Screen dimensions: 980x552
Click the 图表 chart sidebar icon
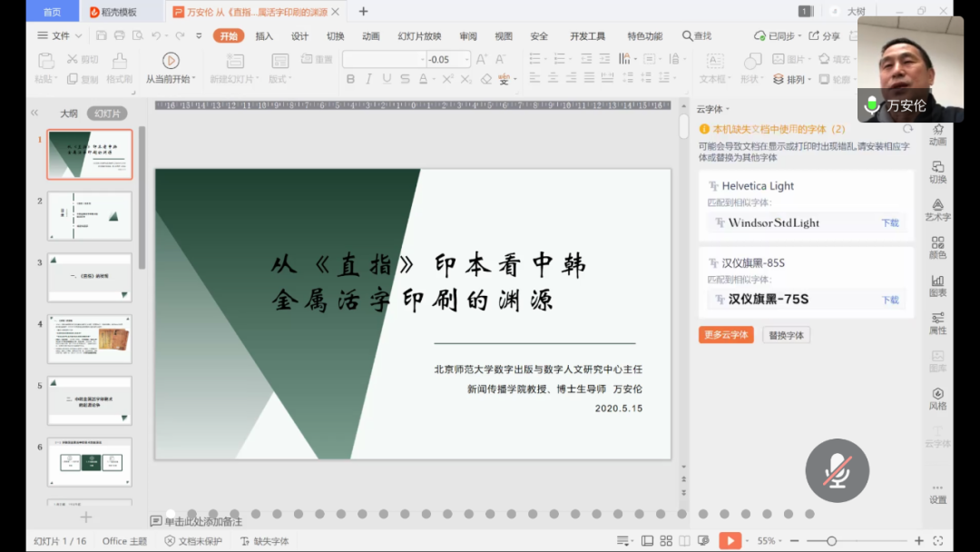click(937, 285)
